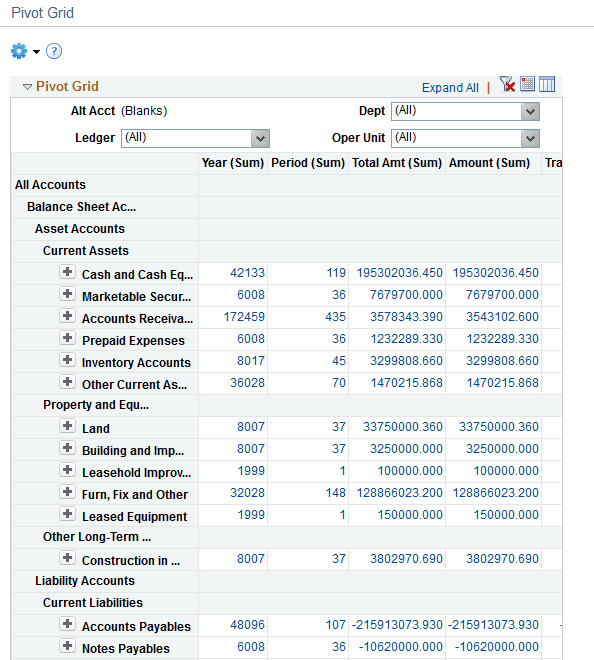Open Year value 36028 for Other Current Assets
The image size is (594, 660).
pos(248,383)
